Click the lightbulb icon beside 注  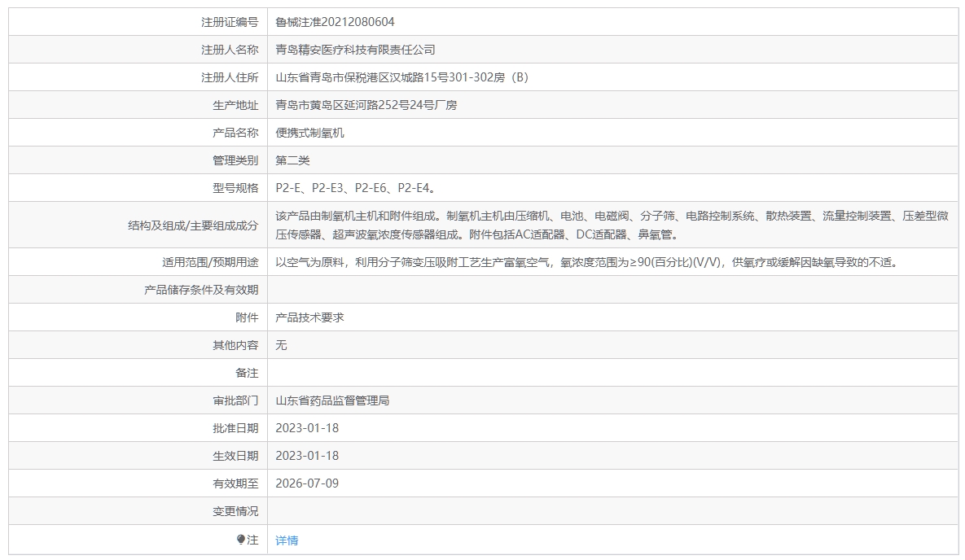coord(241,540)
